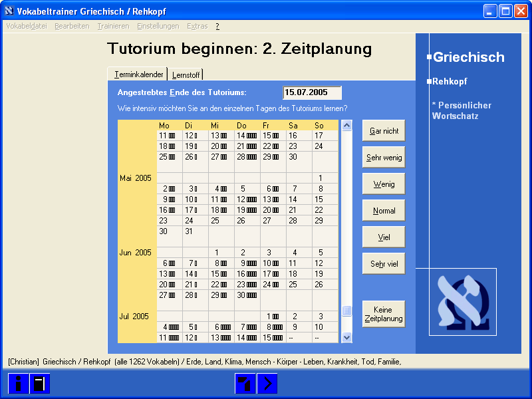Click the Griechisch sidebar heading

click(469, 57)
